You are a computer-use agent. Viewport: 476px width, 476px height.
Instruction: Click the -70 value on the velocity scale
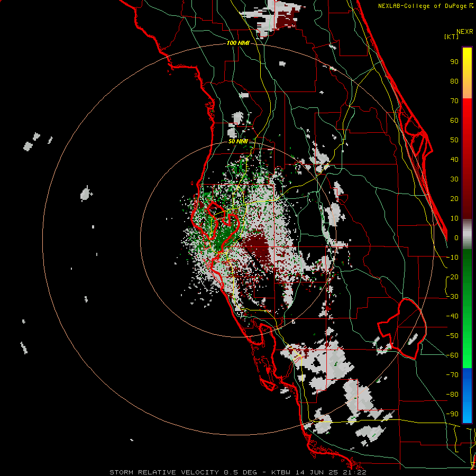coord(452,375)
